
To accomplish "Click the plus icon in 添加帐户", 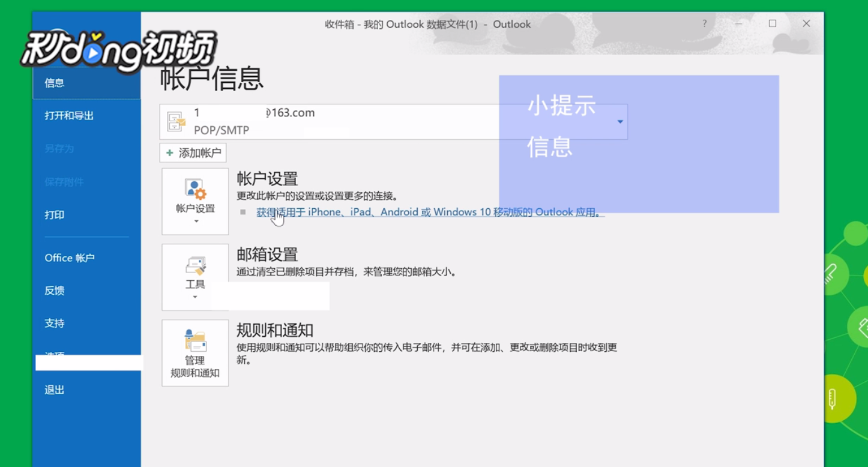I will (x=170, y=153).
